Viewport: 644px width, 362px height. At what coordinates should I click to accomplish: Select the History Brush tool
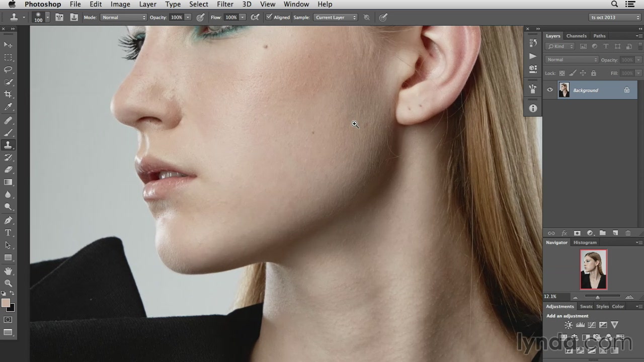point(8,157)
